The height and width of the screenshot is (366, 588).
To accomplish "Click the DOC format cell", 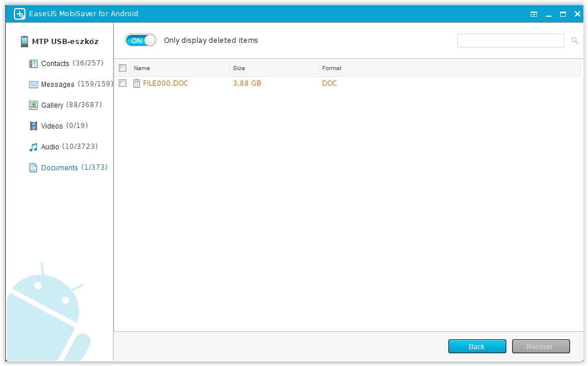I will click(x=329, y=83).
